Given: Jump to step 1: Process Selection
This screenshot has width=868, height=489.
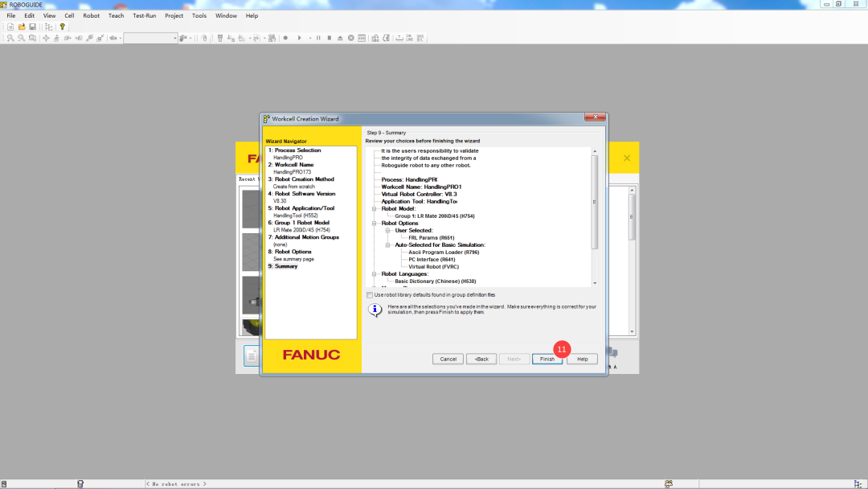Looking at the screenshot, I should tap(294, 150).
